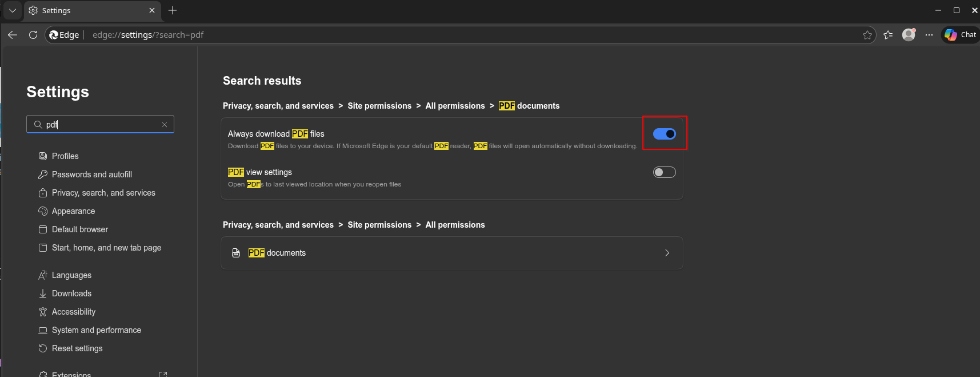Refresh the page with reload icon
Viewport: 980px width, 377px height.
33,35
